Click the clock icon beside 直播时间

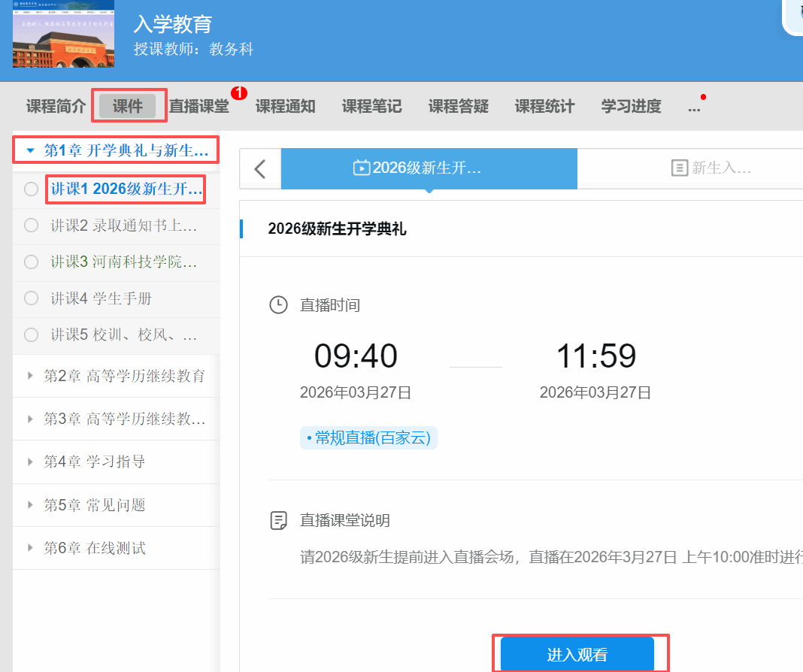pos(278,304)
